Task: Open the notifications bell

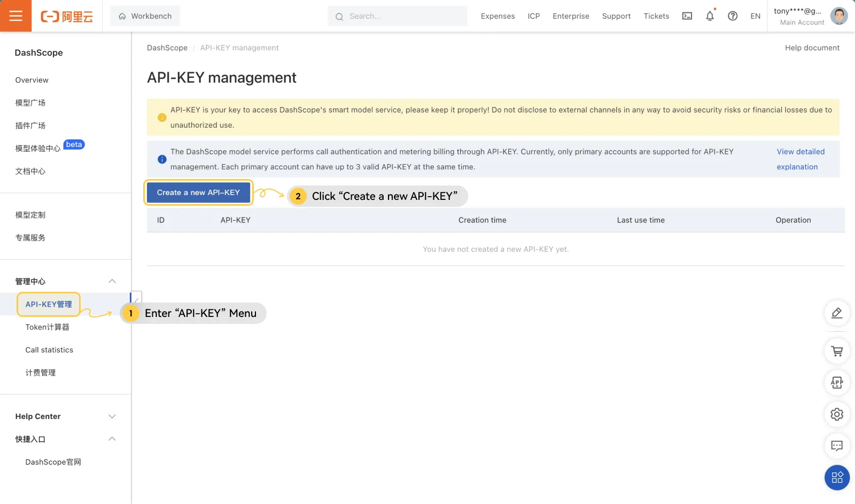Action: tap(710, 16)
